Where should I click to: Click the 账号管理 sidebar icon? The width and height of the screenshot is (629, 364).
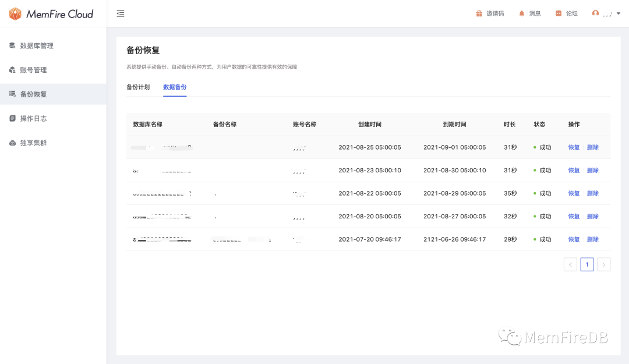click(x=12, y=70)
